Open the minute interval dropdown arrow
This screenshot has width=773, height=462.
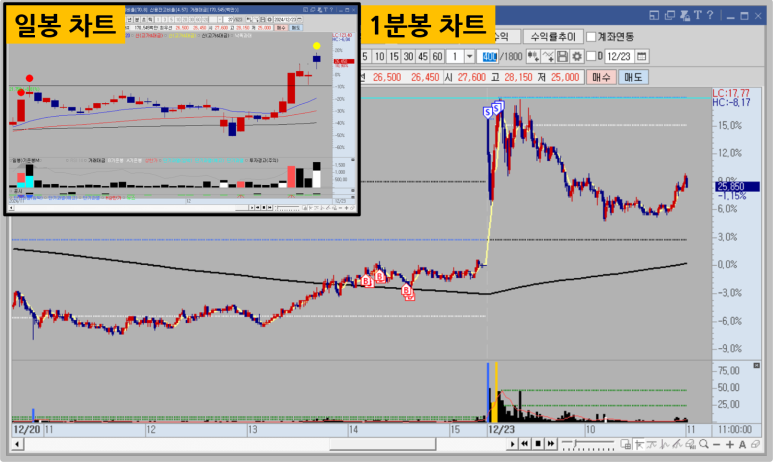coord(469,57)
